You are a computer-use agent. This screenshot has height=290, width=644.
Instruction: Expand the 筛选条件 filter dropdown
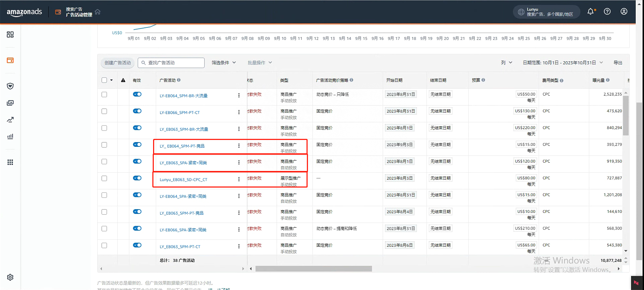pos(224,63)
